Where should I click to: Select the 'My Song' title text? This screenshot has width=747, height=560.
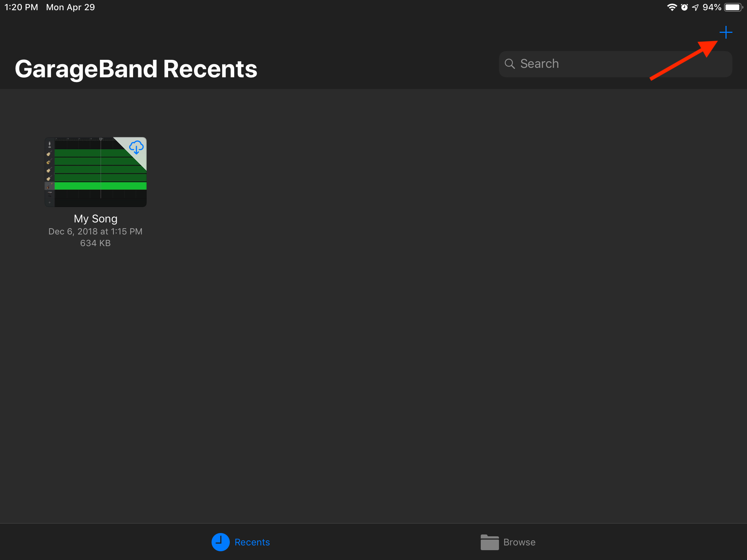click(x=96, y=218)
